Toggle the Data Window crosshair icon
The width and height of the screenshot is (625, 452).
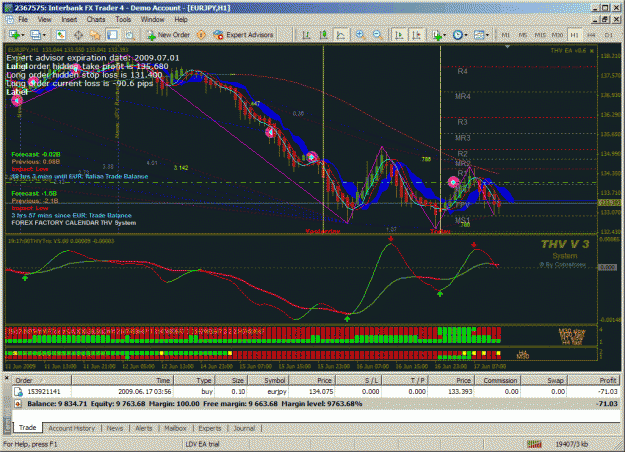(x=78, y=35)
